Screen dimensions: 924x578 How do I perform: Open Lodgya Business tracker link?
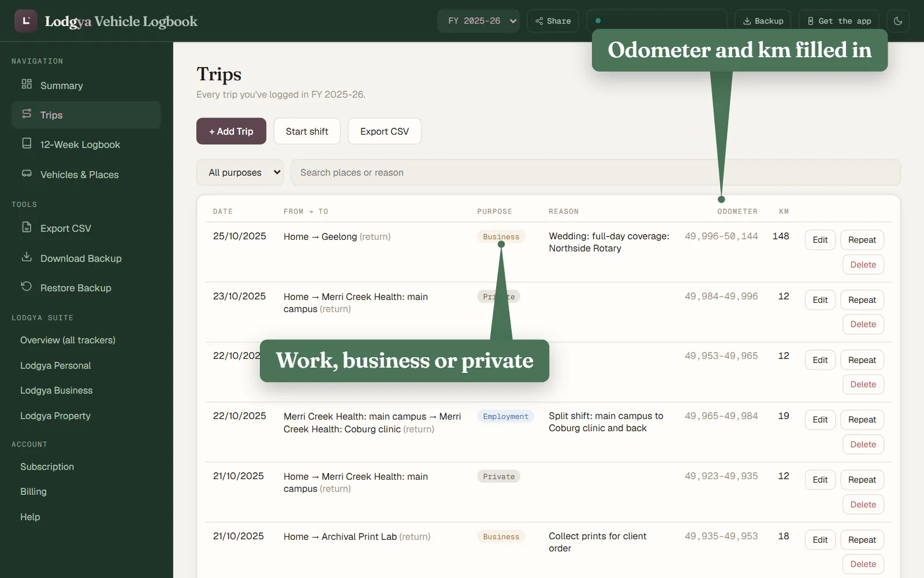tap(56, 390)
